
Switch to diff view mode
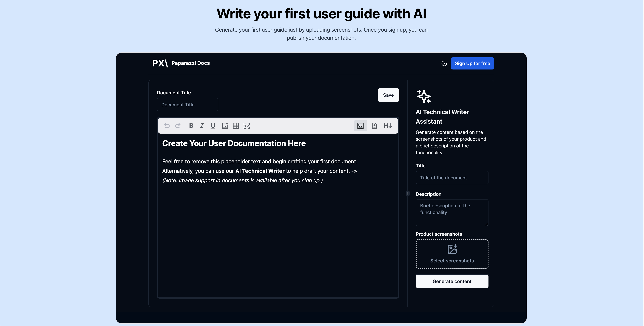(x=374, y=126)
